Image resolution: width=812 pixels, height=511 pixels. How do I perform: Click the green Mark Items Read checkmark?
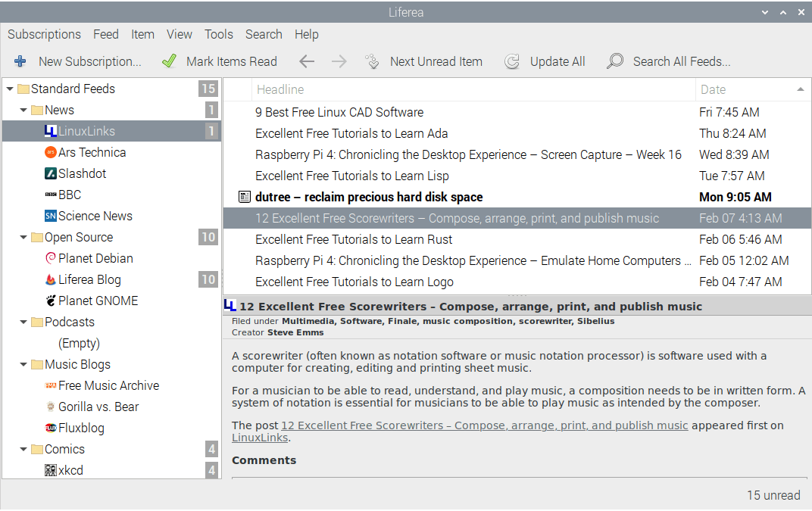[169, 61]
